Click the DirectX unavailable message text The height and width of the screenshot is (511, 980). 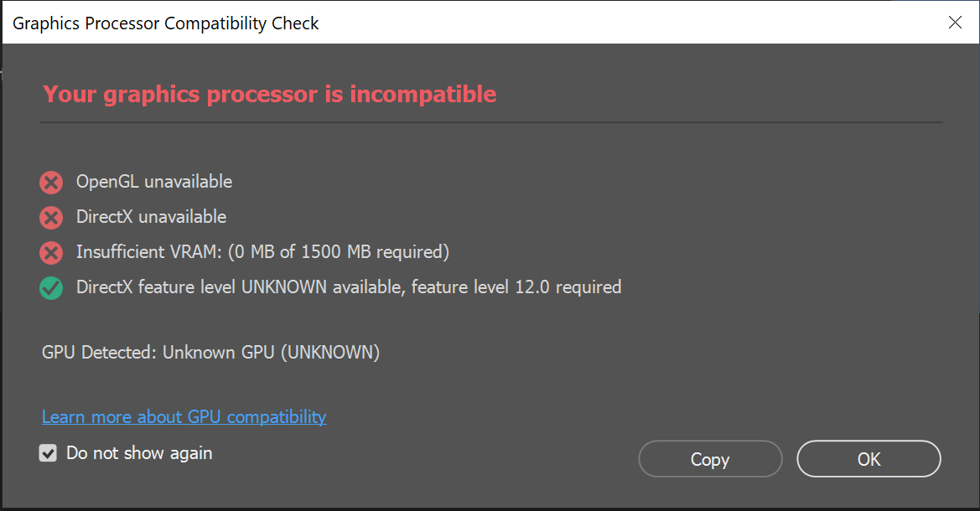click(151, 217)
